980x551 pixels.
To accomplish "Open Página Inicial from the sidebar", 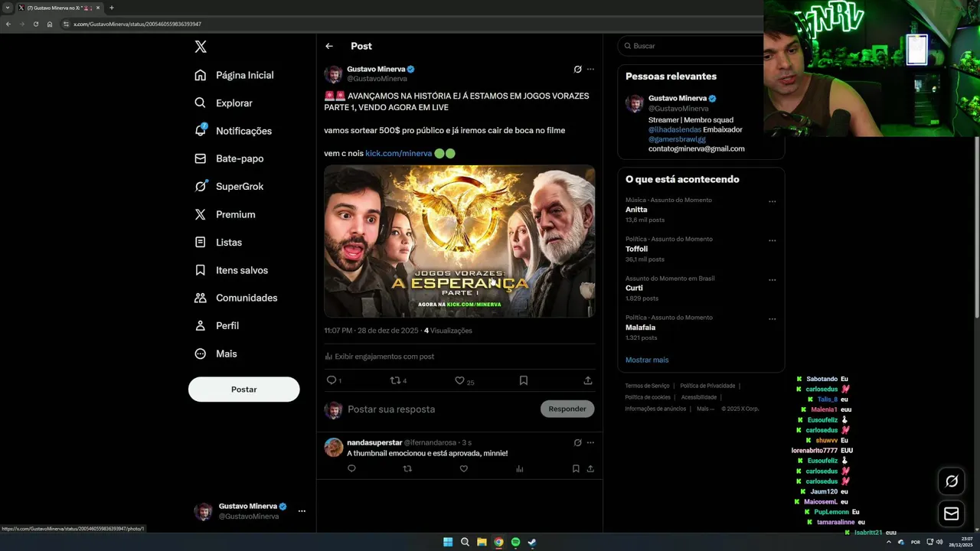I will click(234, 75).
